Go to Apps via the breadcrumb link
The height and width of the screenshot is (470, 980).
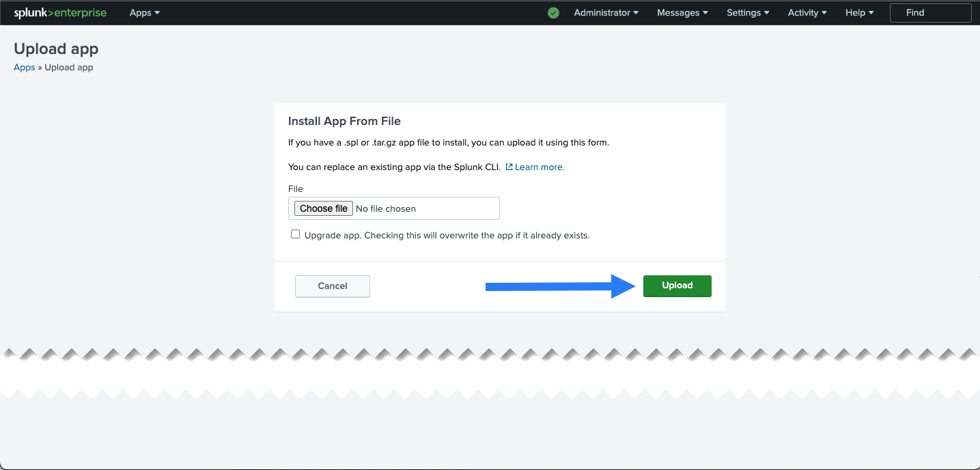24,68
